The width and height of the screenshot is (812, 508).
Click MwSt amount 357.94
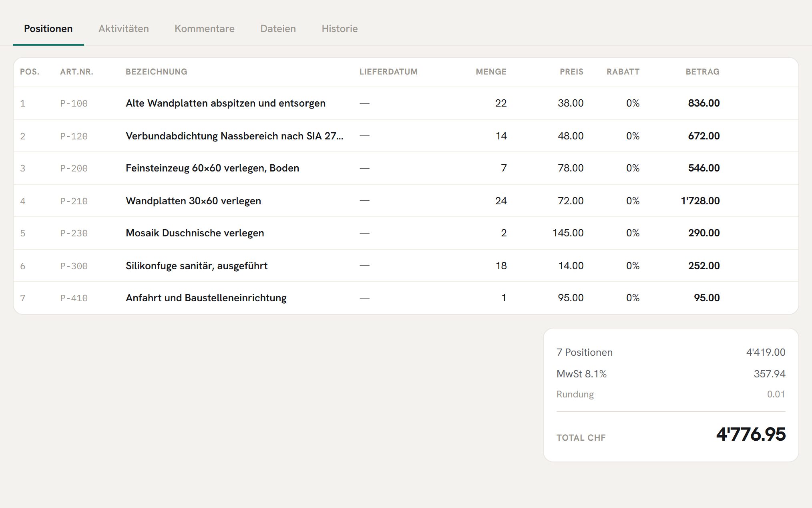coord(770,374)
